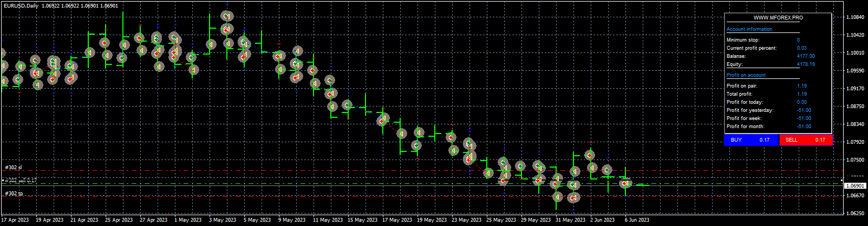Viewport: 868px width, 226px height.
Task: Click the 5 May 2023 date label
Action: (x=257, y=220)
